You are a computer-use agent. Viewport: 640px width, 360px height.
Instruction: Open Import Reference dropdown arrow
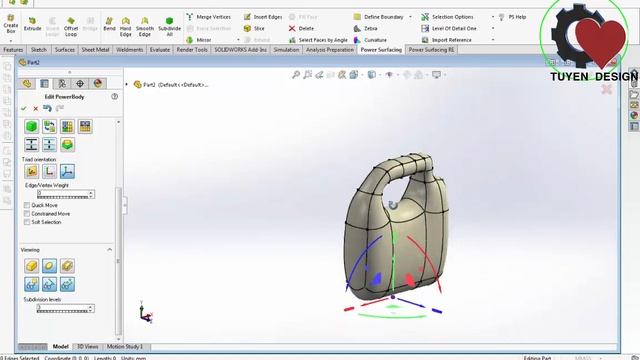tap(493, 40)
